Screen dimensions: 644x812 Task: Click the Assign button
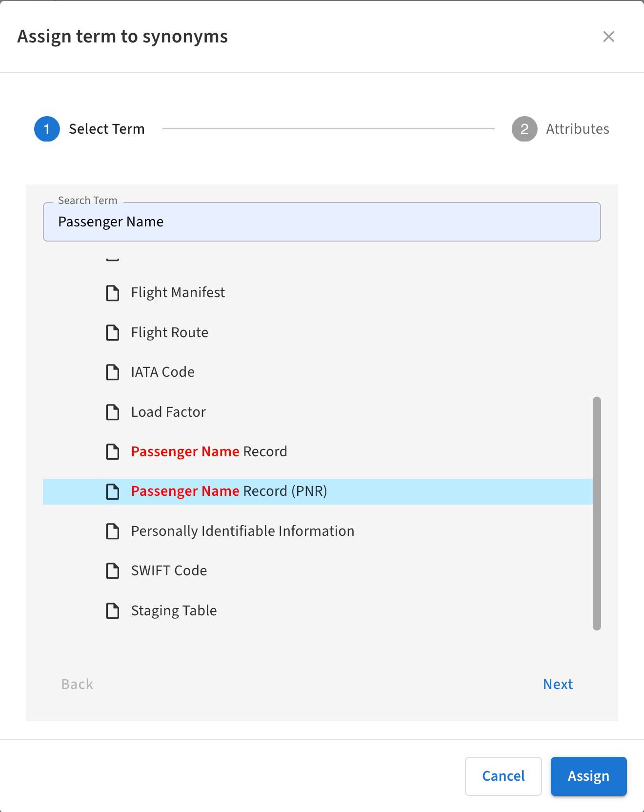point(588,776)
